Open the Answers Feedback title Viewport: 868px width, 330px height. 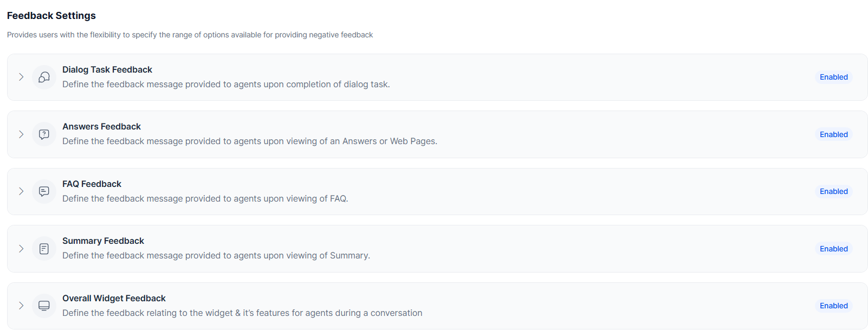pos(101,126)
